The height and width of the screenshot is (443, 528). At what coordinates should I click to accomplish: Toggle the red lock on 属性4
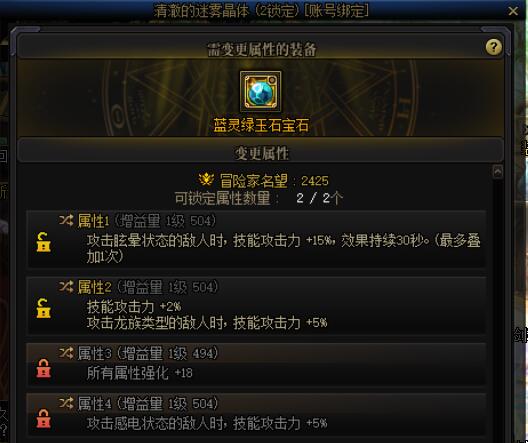tap(43, 418)
